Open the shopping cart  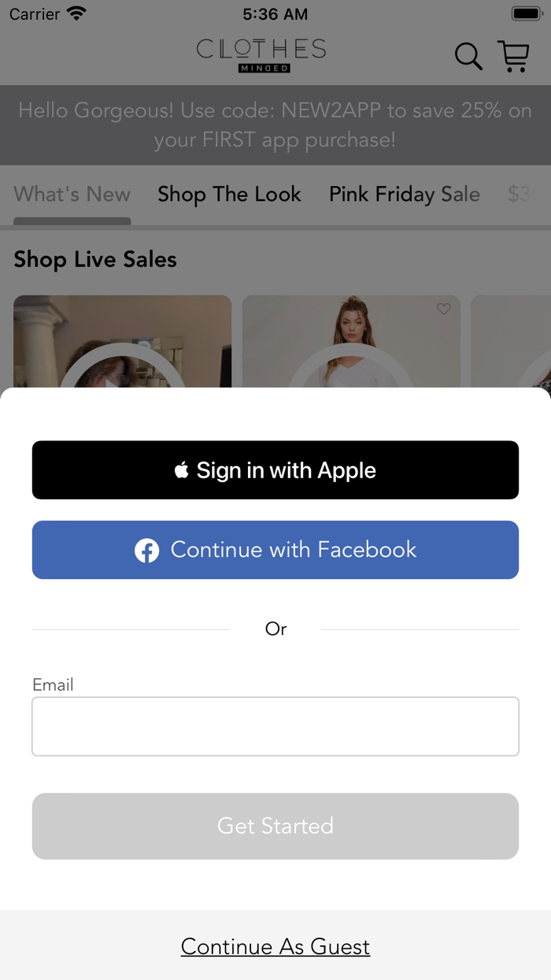pyautogui.click(x=514, y=57)
